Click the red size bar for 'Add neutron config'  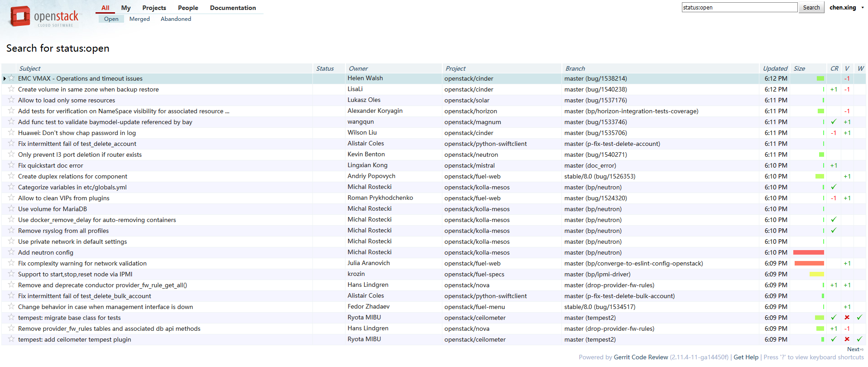808,252
